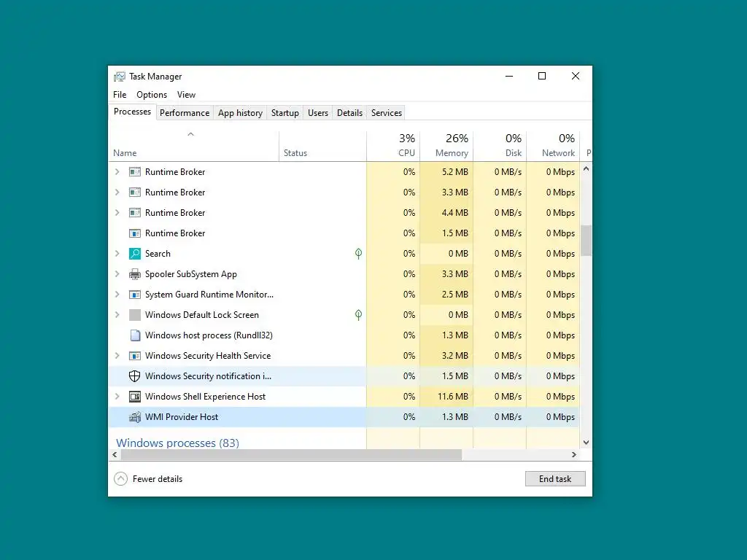
Task: Switch to the Users tab
Action: (318, 113)
